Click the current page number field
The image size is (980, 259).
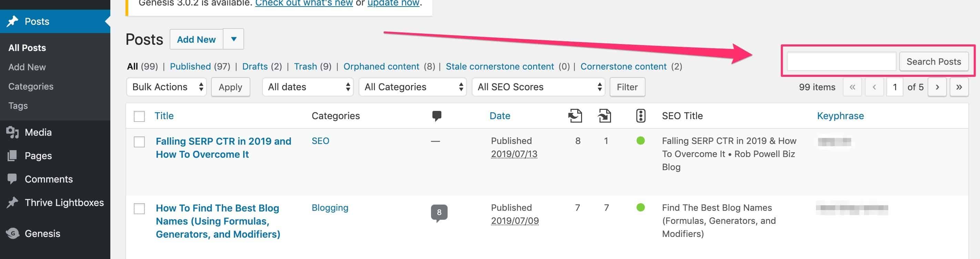pos(895,87)
